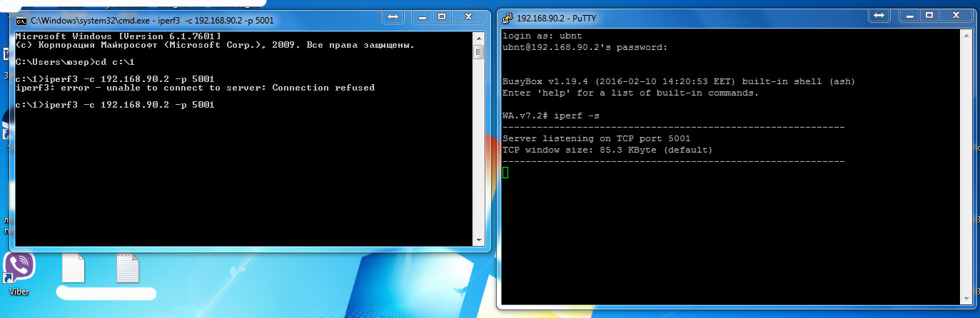Click the password prompt line in PuTTY
The height and width of the screenshot is (318, 980).
tap(585, 47)
